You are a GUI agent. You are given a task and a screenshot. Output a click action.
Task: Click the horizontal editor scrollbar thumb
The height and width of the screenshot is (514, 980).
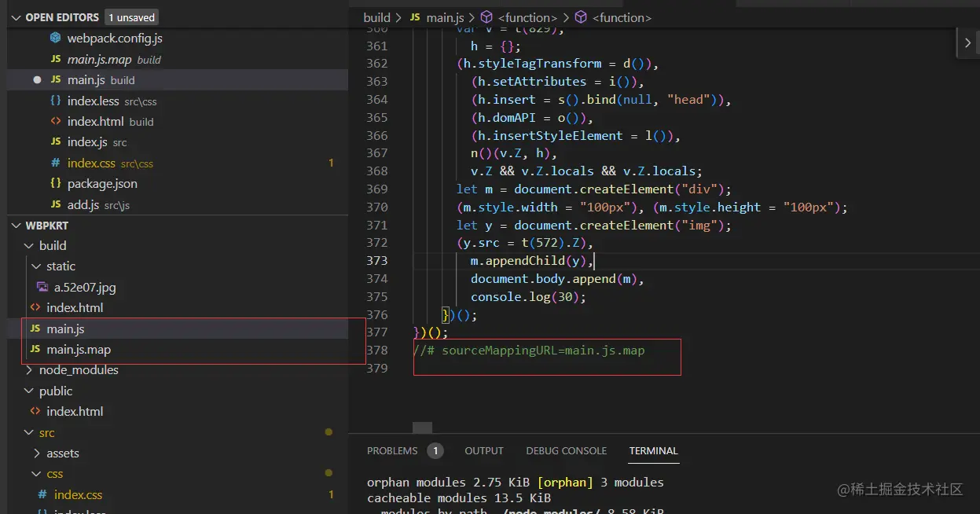click(x=422, y=428)
